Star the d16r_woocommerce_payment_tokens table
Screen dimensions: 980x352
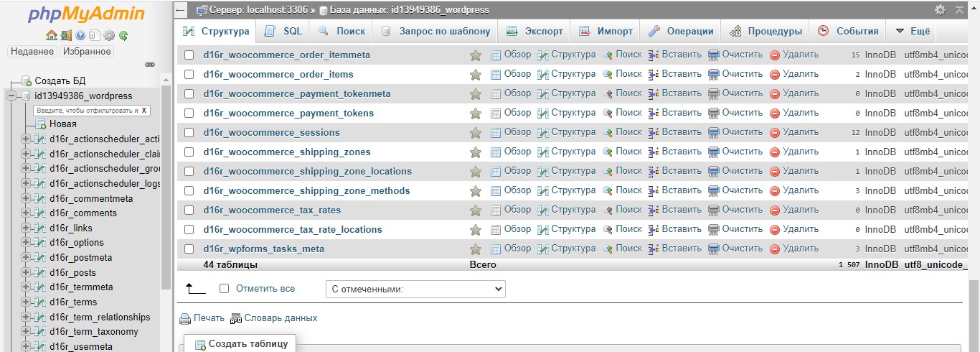(475, 114)
